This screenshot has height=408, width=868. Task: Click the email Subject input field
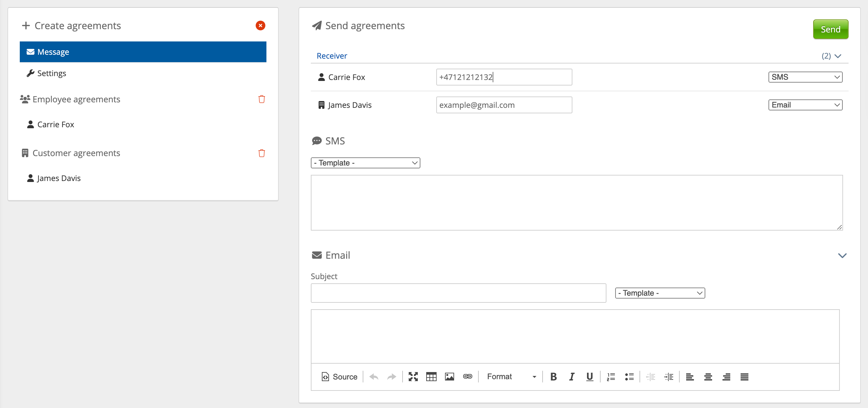(458, 293)
